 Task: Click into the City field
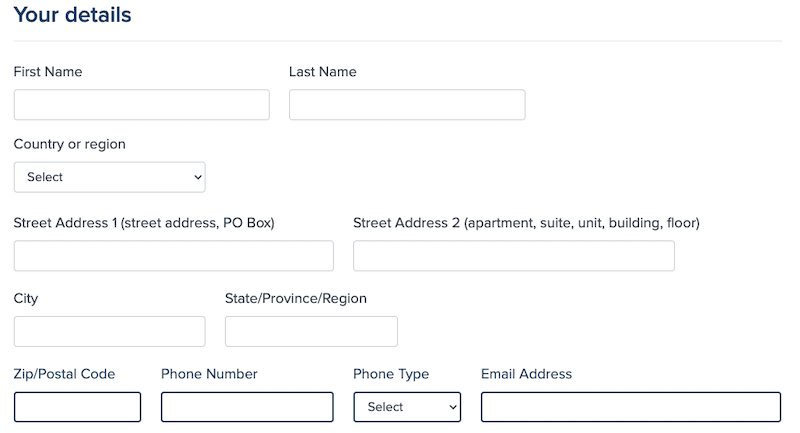(109, 331)
